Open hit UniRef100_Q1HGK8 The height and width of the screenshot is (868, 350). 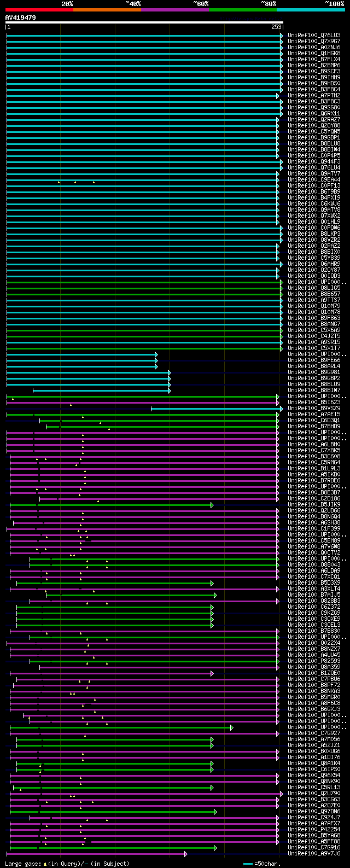(x=314, y=54)
